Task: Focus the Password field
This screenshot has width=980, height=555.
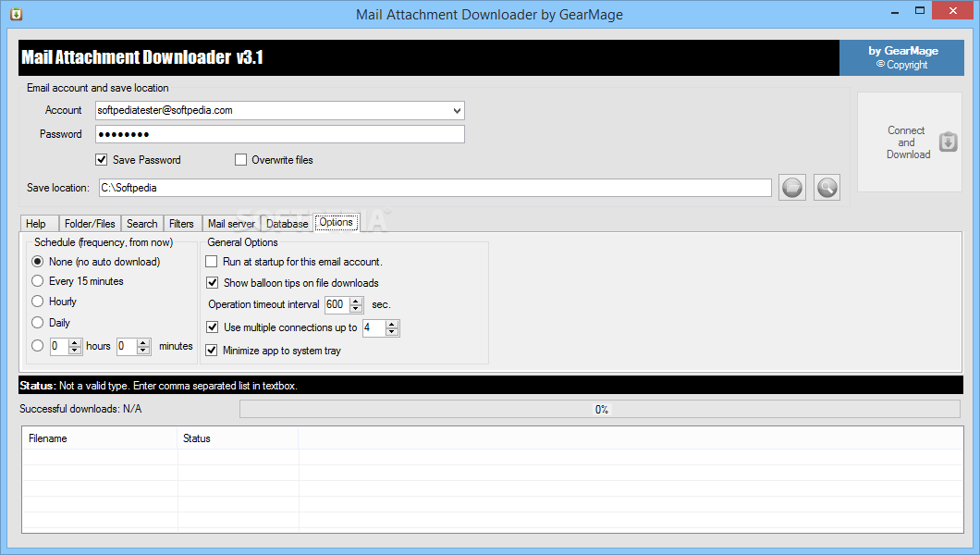Action: point(280,134)
